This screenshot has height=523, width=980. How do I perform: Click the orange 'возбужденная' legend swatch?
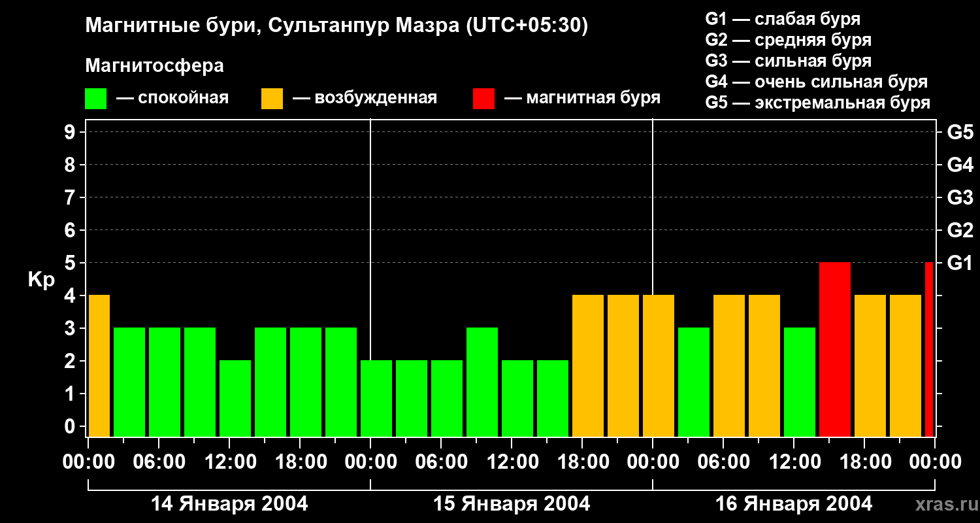pyautogui.click(x=272, y=99)
